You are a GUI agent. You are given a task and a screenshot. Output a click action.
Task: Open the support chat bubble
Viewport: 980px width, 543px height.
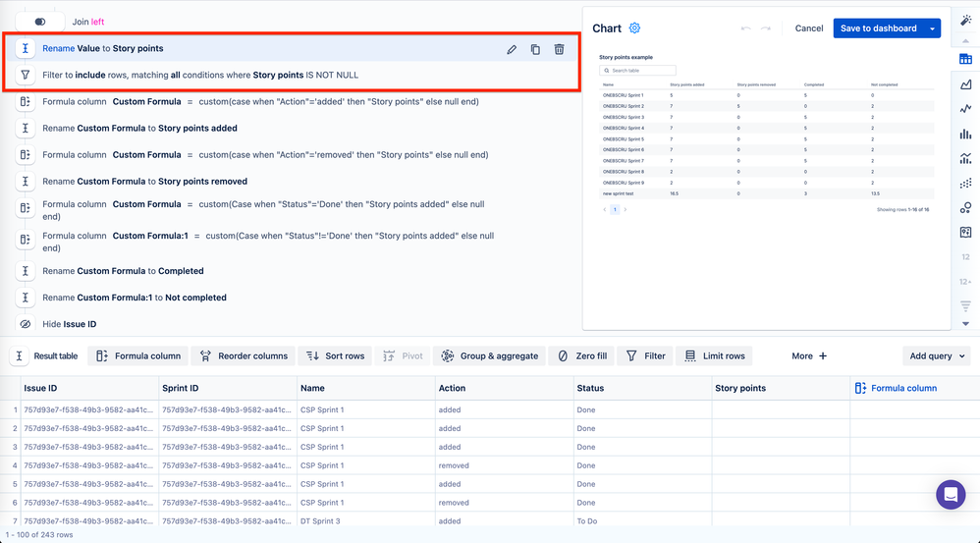(x=951, y=495)
